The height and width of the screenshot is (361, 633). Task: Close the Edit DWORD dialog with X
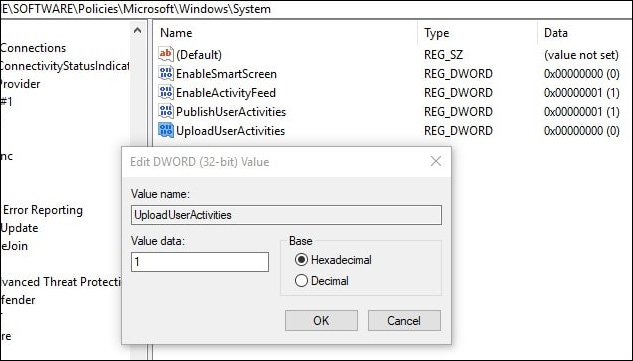[436, 161]
